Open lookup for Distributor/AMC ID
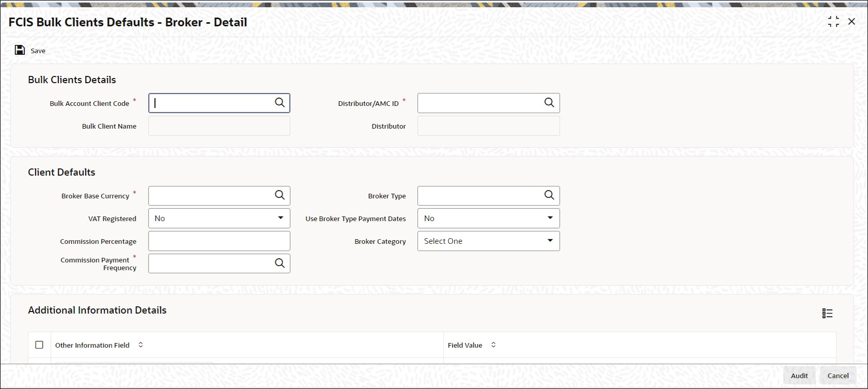The height and width of the screenshot is (389, 868). (549, 103)
